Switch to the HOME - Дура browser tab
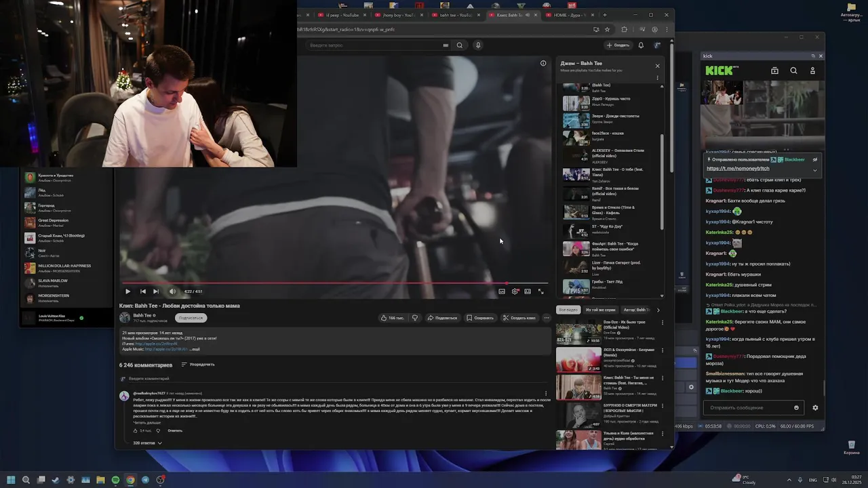Viewport: 868px width, 488px height. (x=570, y=15)
